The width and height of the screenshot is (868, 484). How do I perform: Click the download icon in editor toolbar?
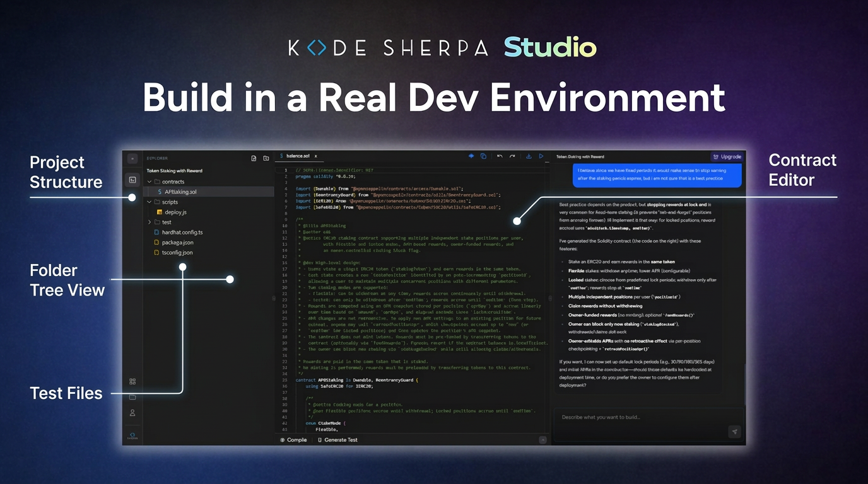(x=529, y=156)
